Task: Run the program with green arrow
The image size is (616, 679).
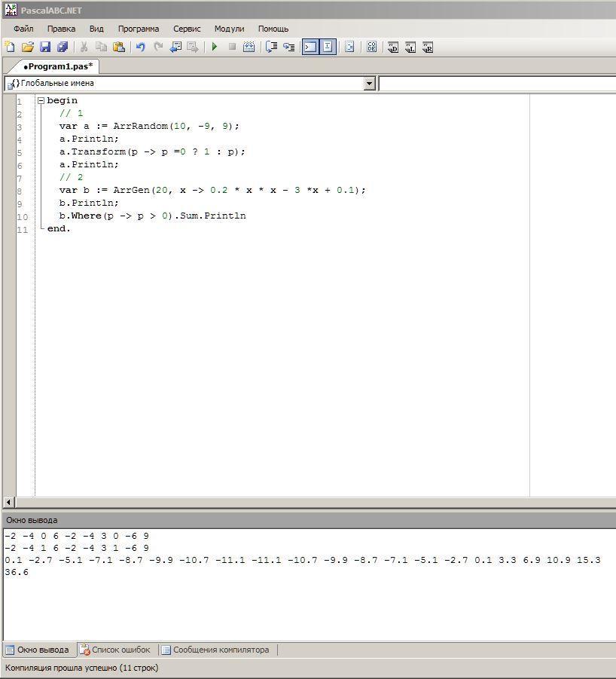Action: coord(215,47)
